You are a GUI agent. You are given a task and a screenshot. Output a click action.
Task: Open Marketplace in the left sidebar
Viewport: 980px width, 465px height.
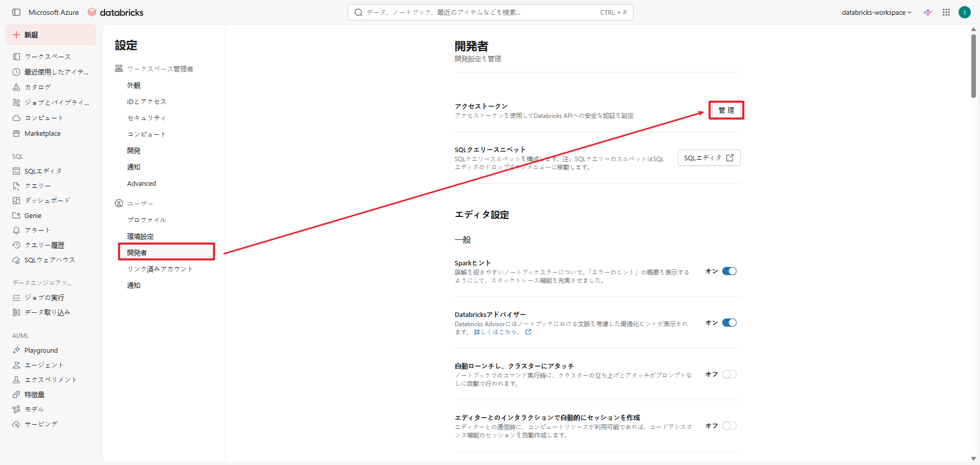pos(42,133)
